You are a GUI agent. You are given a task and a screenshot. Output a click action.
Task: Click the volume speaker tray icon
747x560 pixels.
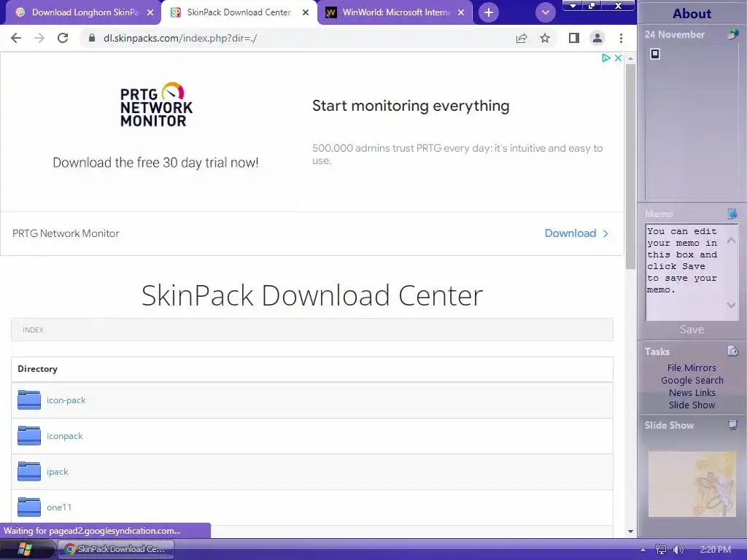click(678, 550)
